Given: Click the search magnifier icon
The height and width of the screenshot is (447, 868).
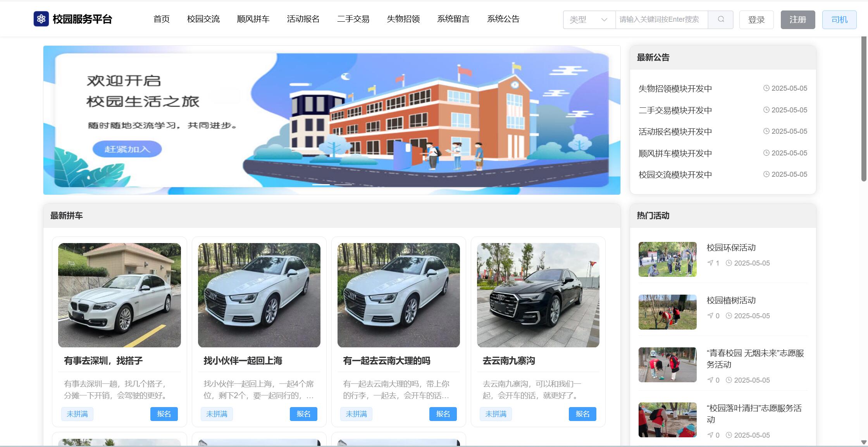Looking at the screenshot, I should pyautogui.click(x=721, y=19).
